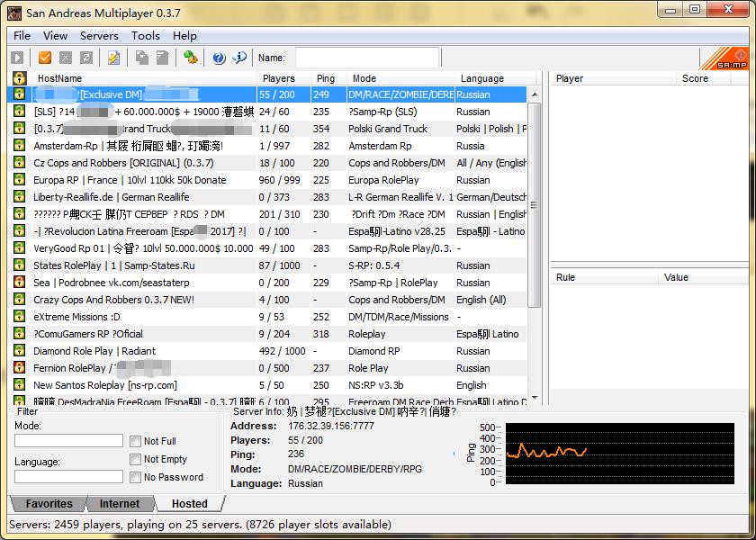Open the Servers menu
This screenshot has height=540, width=756.
[x=99, y=36]
